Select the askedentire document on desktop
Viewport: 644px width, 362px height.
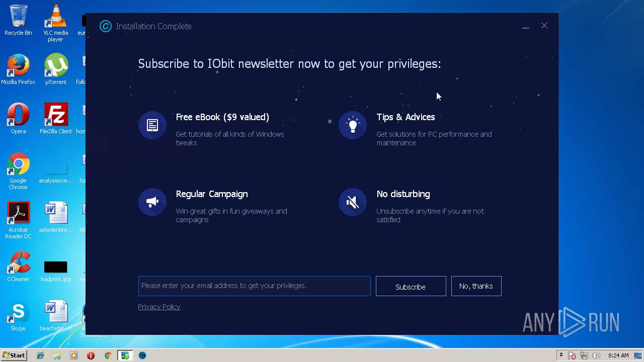coord(55,217)
